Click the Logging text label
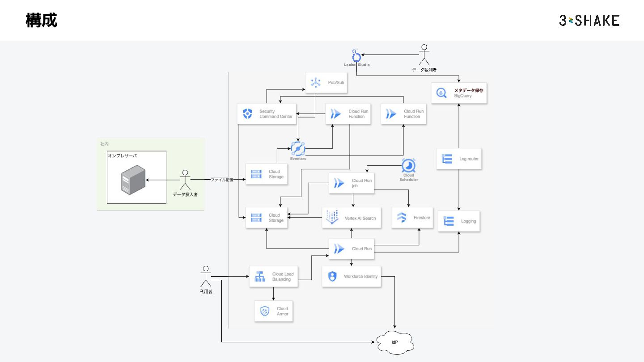The height and width of the screenshot is (362, 644). coord(468,221)
